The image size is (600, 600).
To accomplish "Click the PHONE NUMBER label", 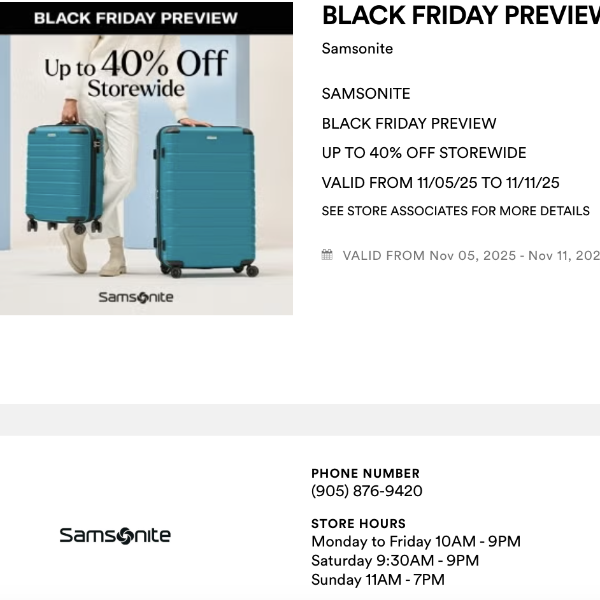I will coord(365,473).
